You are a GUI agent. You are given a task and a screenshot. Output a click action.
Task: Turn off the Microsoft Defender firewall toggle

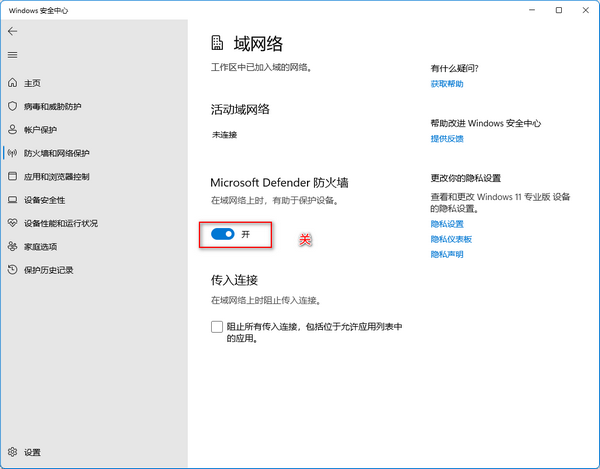click(x=222, y=233)
